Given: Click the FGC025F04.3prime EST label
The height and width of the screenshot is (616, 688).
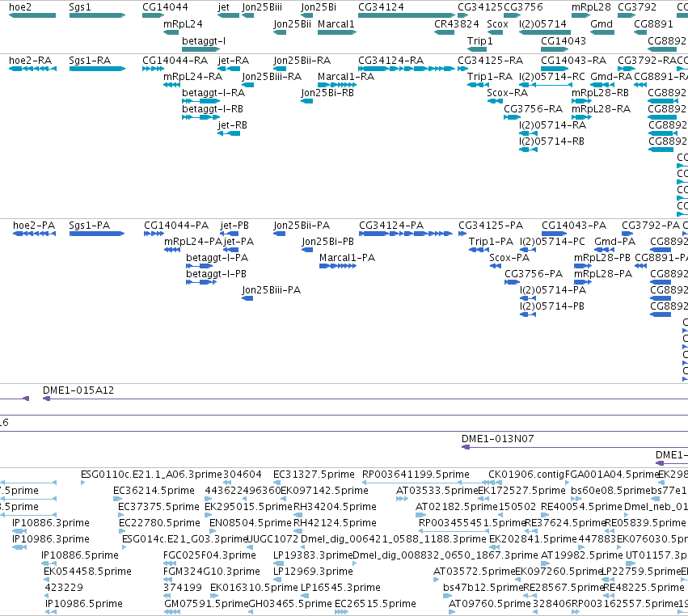Looking at the screenshot, I should [209, 555].
